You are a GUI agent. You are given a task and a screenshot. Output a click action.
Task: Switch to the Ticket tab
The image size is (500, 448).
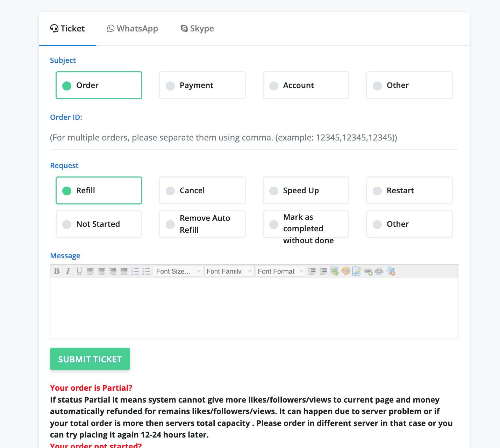[x=67, y=29]
